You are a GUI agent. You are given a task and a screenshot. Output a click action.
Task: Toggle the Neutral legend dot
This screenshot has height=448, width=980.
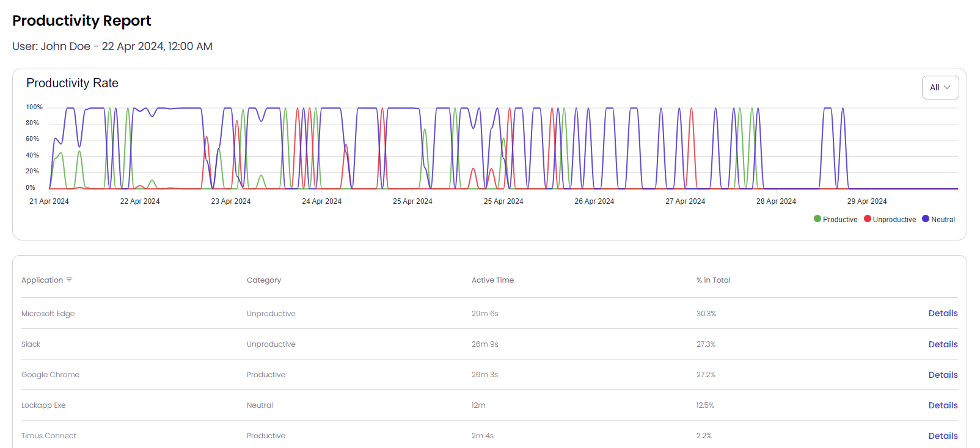[926, 219]
